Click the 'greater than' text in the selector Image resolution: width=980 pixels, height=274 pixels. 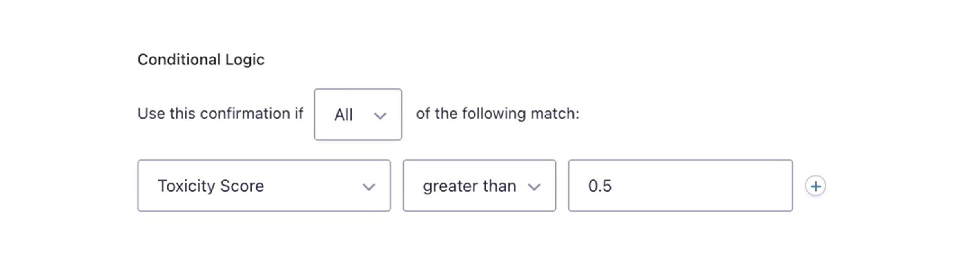[469, 186]
